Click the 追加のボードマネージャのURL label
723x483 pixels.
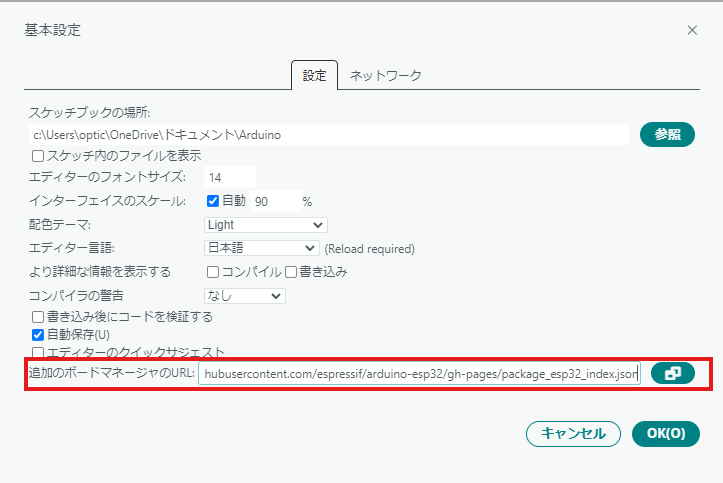(x=112, y=372)
